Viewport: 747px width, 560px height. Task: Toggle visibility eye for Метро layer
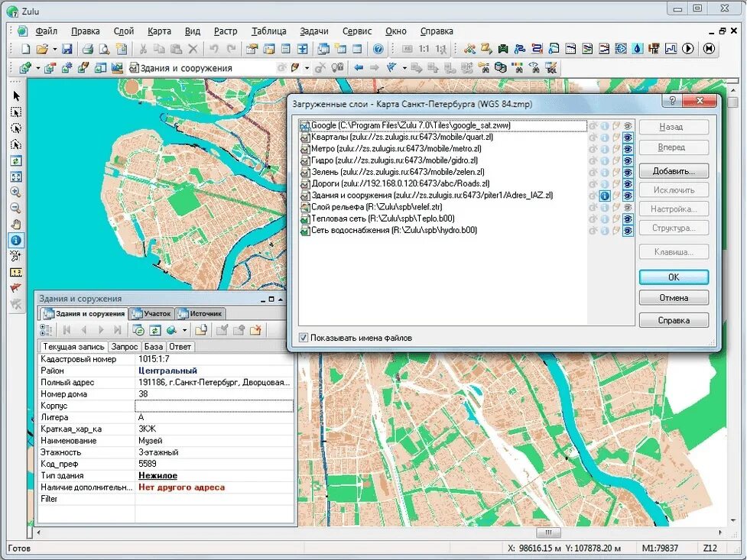(x=628, y=149)
